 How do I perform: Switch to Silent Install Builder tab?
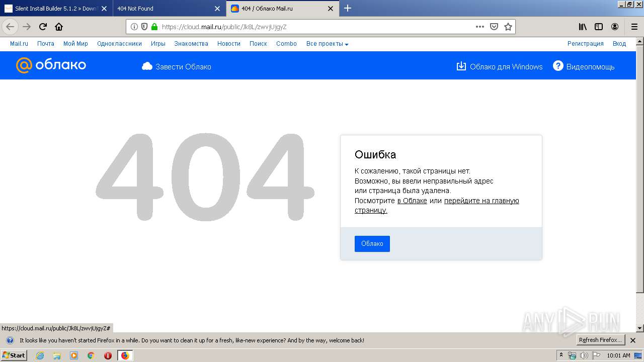[56, 9]
